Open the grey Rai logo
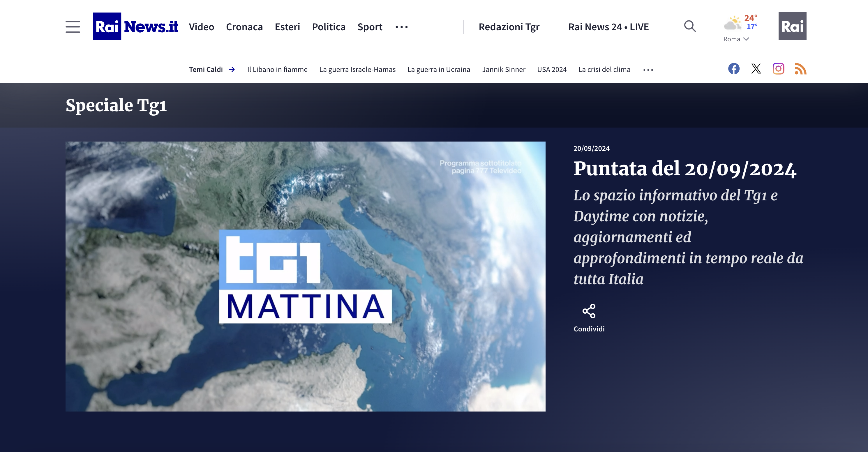The image size is (868, 452). (x=792, y=26)
